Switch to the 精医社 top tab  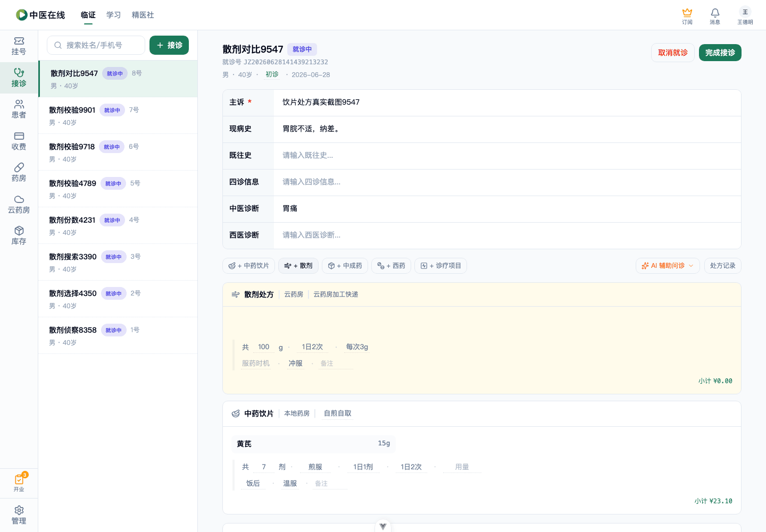[x=143, y=15]
